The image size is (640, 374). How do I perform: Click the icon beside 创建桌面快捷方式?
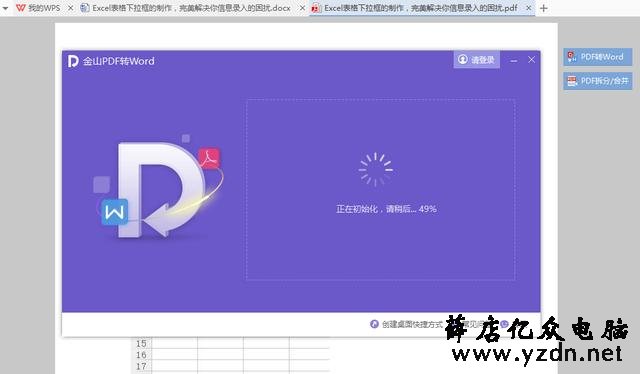[x=374, y=324]
